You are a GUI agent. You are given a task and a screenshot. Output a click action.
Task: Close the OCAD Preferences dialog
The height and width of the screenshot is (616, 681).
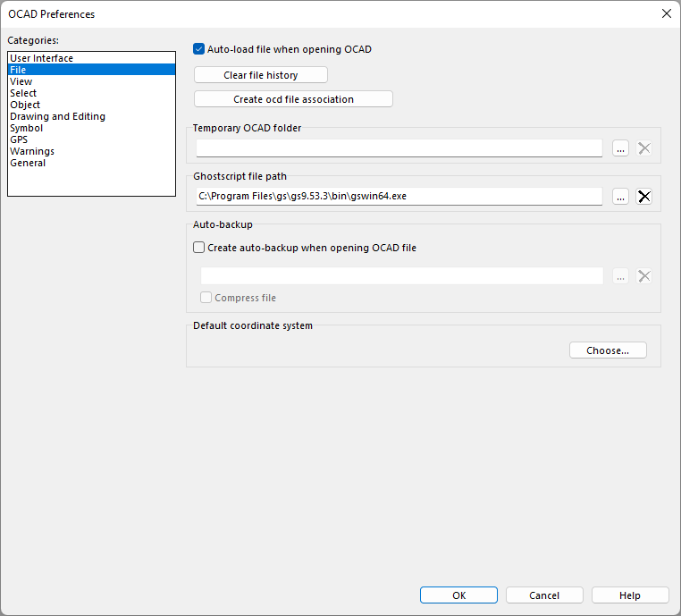[666, 13]
